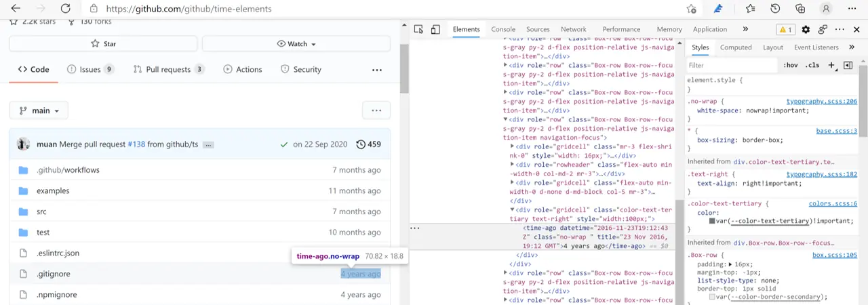This screenshot has width=868, height=305.
Task: Open the user profile avatar in the browser toolbar
Action: 826,9
